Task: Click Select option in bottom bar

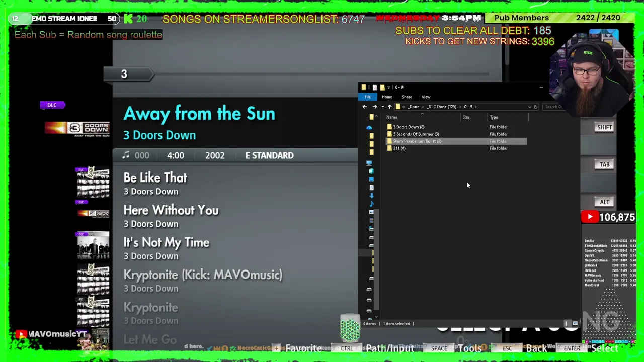Action: (x=604, y=348)
